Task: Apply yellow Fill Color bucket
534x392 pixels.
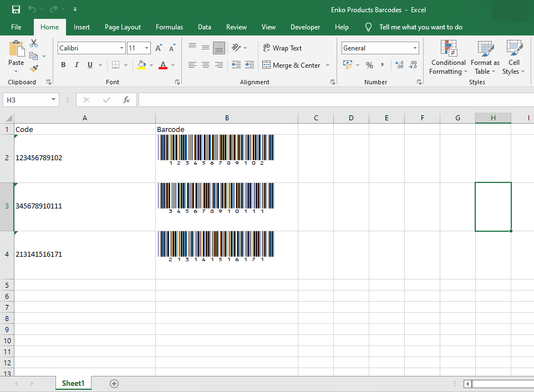Action: point(141,65)
